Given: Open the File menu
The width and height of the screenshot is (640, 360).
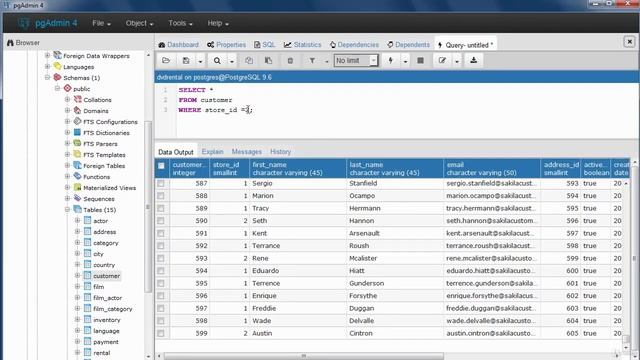Looking at the screenshot, I should point(101,23).
